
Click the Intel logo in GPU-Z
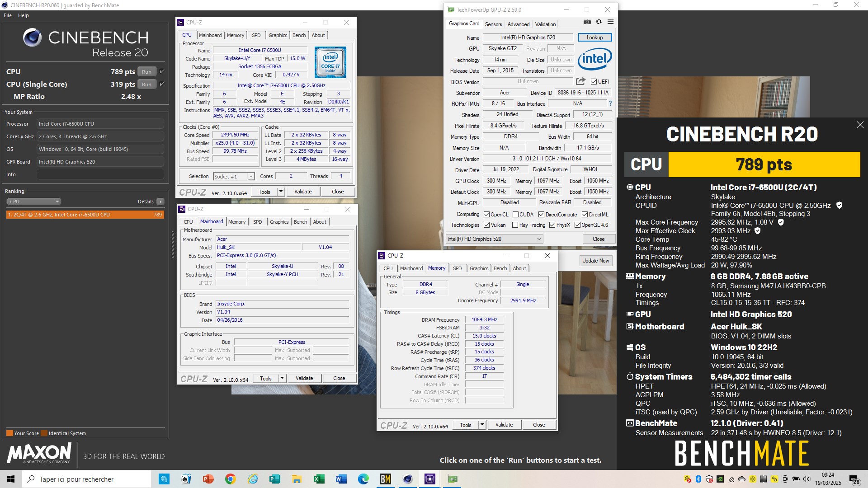point(594,59)
